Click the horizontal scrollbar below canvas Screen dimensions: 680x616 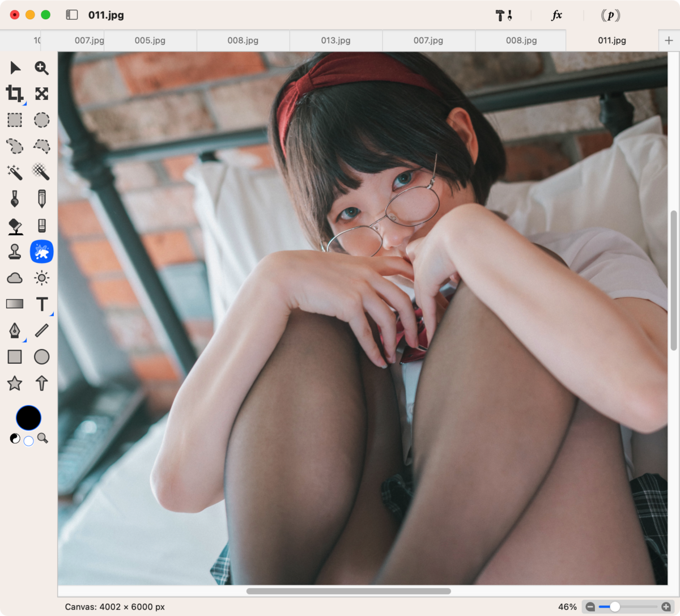pos(348,591)
